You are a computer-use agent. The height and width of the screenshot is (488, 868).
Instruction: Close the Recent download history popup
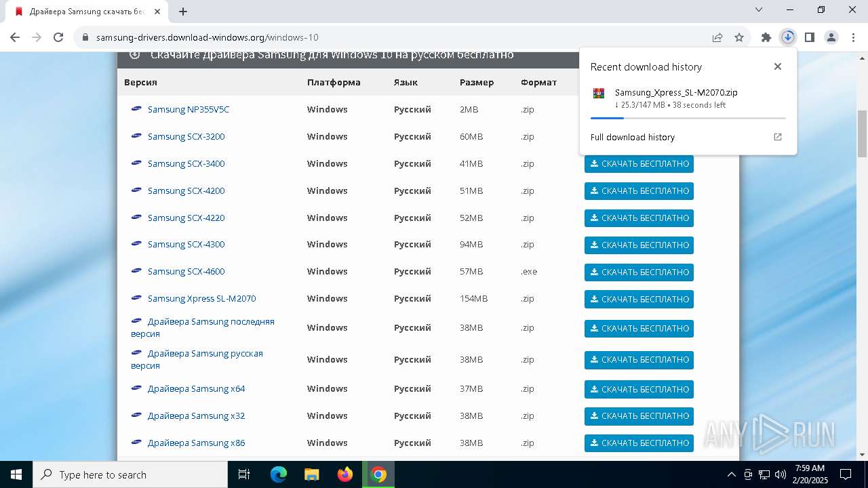778,66
